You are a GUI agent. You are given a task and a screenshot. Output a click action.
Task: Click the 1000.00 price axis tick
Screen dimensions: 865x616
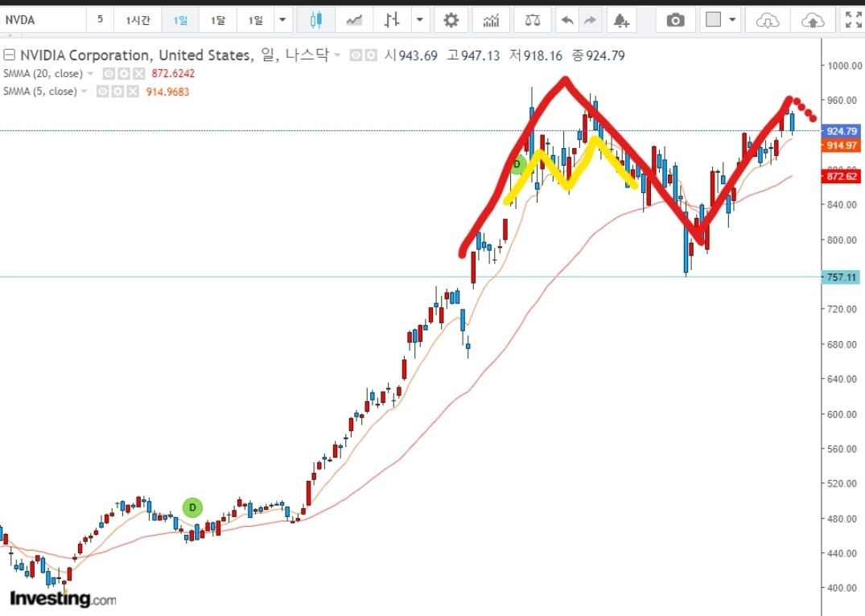[x=844, y=66]
